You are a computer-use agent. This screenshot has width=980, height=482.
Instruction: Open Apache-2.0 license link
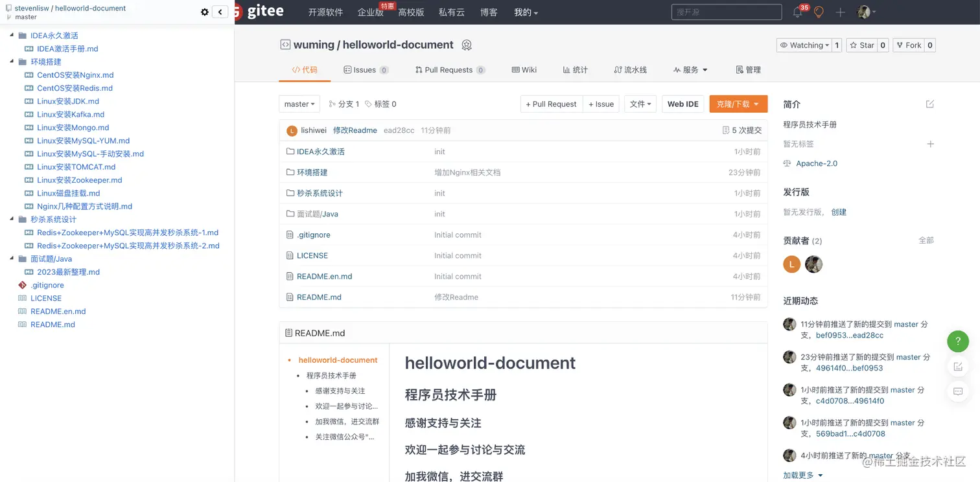coord(817,163)
